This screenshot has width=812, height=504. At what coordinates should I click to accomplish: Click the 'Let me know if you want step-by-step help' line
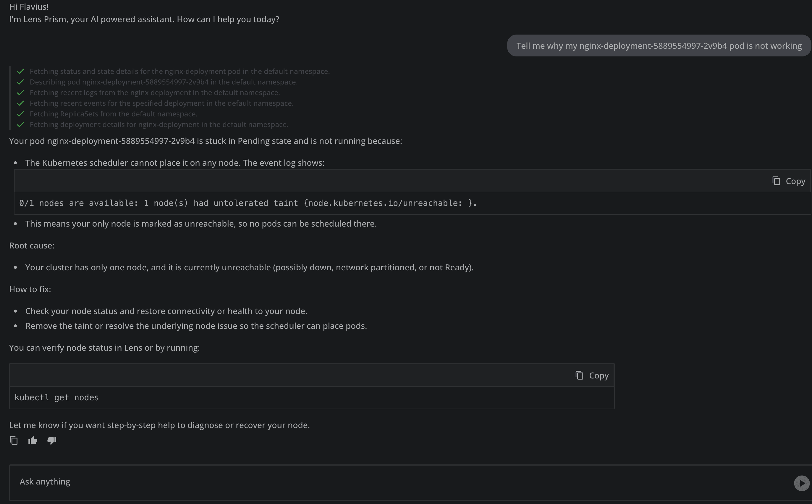(x=159, y=425)
